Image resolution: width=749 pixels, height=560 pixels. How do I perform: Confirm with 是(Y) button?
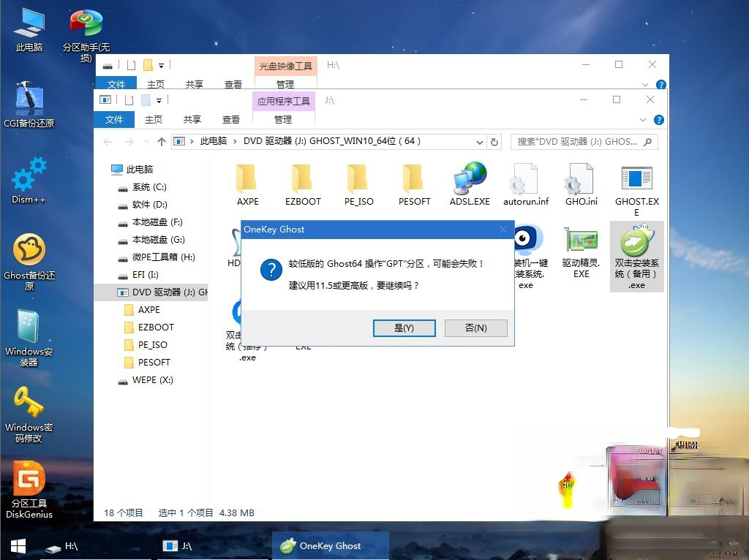point(404,328)
